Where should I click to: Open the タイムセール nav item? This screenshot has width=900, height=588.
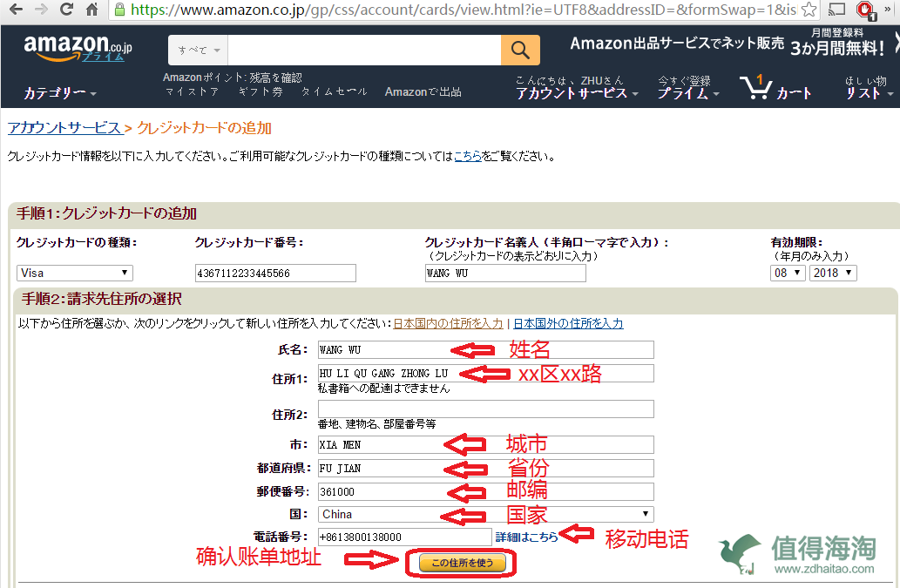pos(334,91)
